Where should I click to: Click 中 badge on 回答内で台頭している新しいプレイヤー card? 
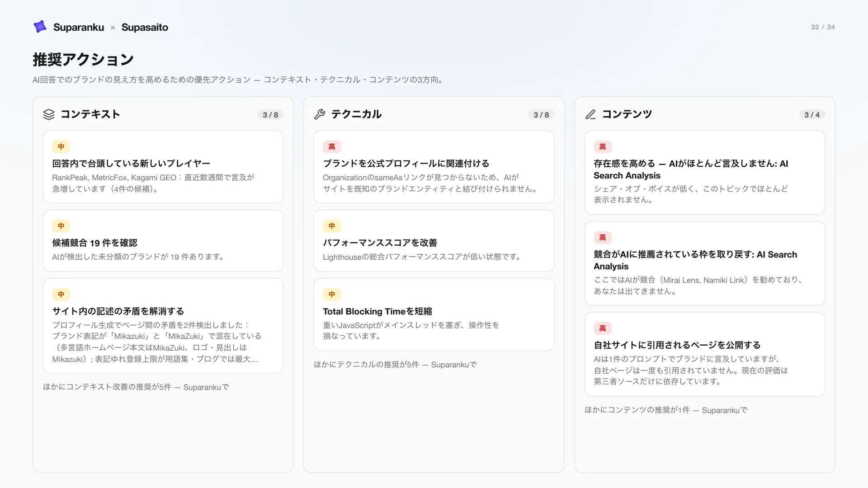(61, 146)
